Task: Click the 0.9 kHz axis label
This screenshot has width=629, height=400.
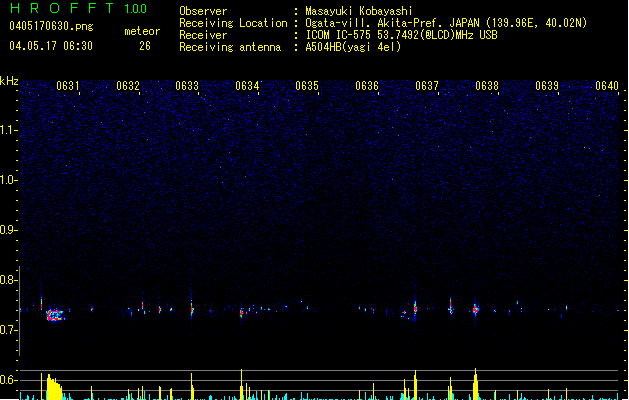Action: [x=8, y=230]
